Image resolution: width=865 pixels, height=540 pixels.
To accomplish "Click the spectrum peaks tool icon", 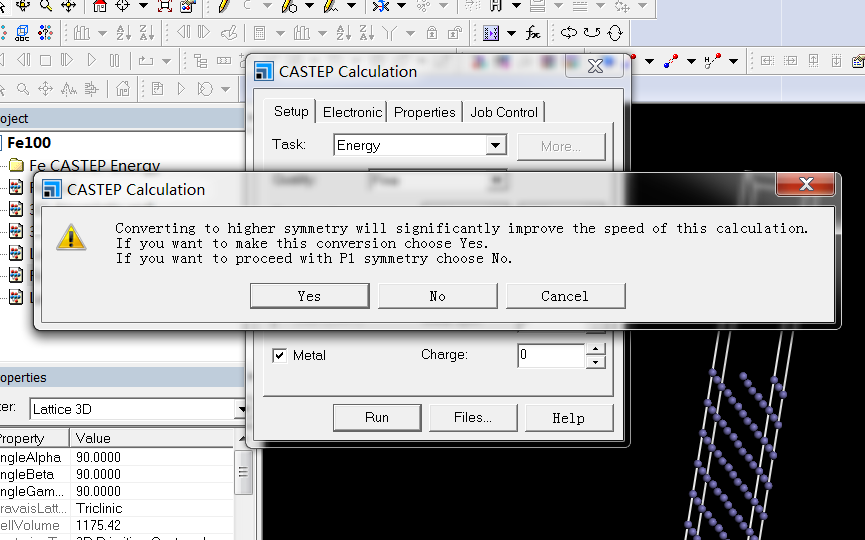I will tap(68, 88).
